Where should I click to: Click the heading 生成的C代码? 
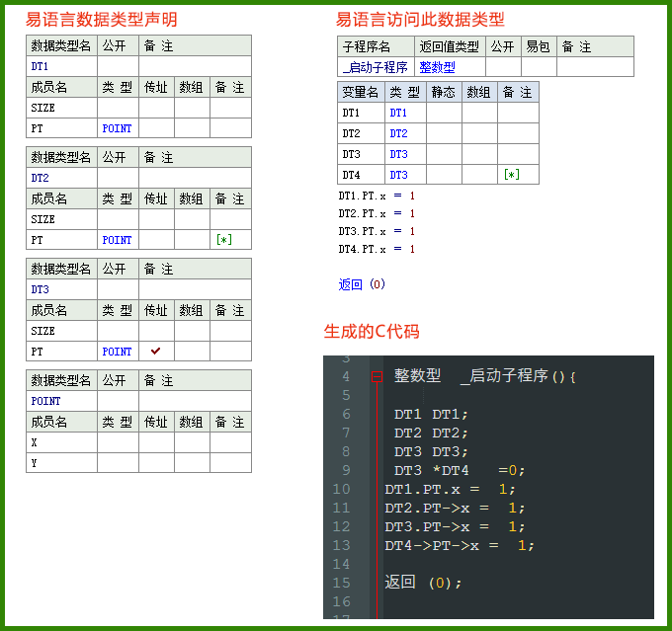(372, 331)
